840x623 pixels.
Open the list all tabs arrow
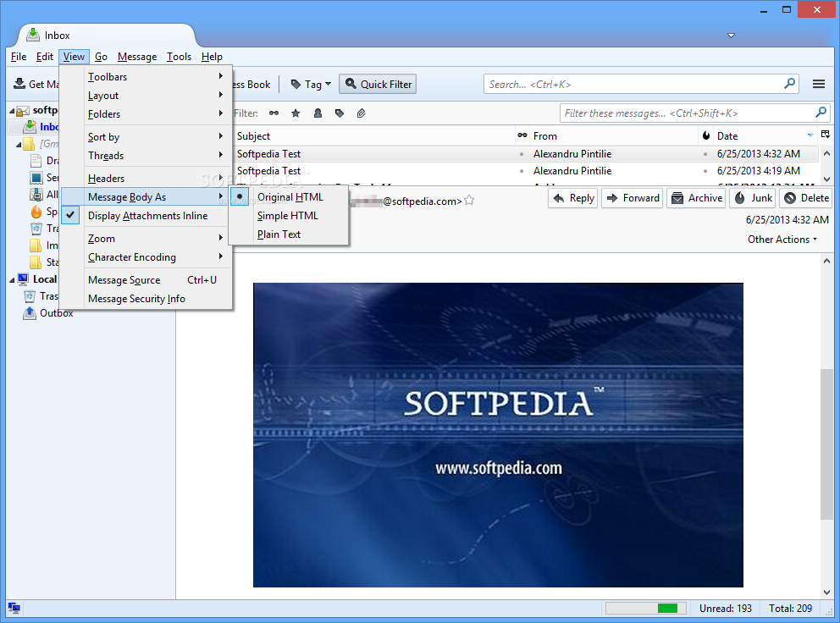(x=731, y=36)
